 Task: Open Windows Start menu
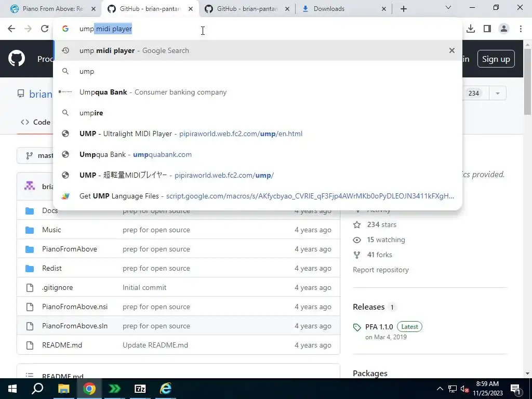(x=12, y=389)
